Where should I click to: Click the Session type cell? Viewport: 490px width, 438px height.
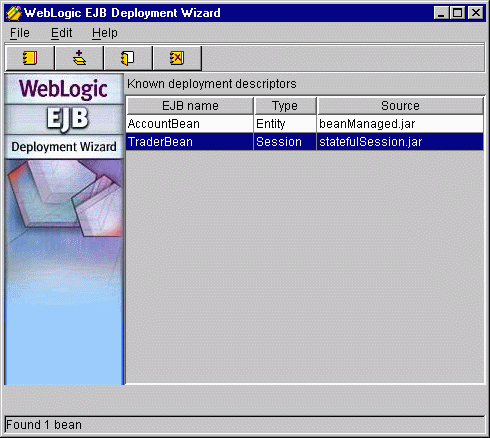pyautogui.click(x=285, y=142)
